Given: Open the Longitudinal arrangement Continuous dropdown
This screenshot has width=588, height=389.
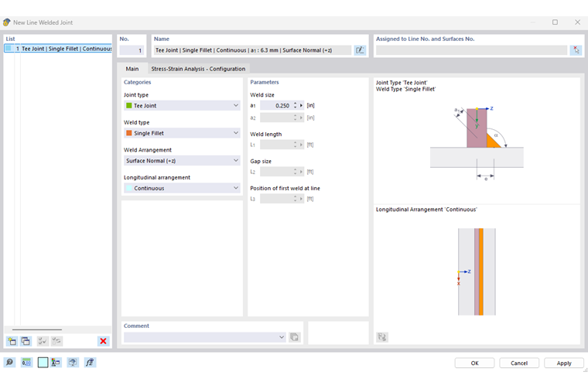Looking at the screenshot, I should (x=182, y=188).
